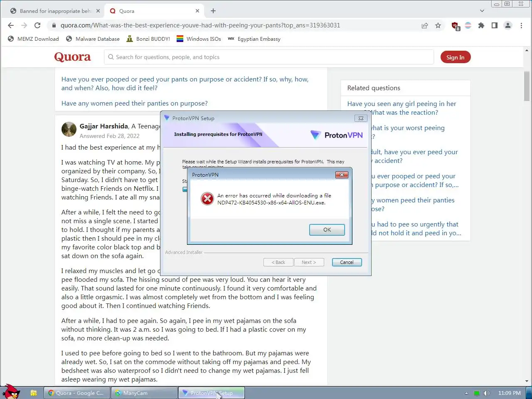Click the lock icon in address bar
This screenshot has width=532, height=399.
click(54, 25)
